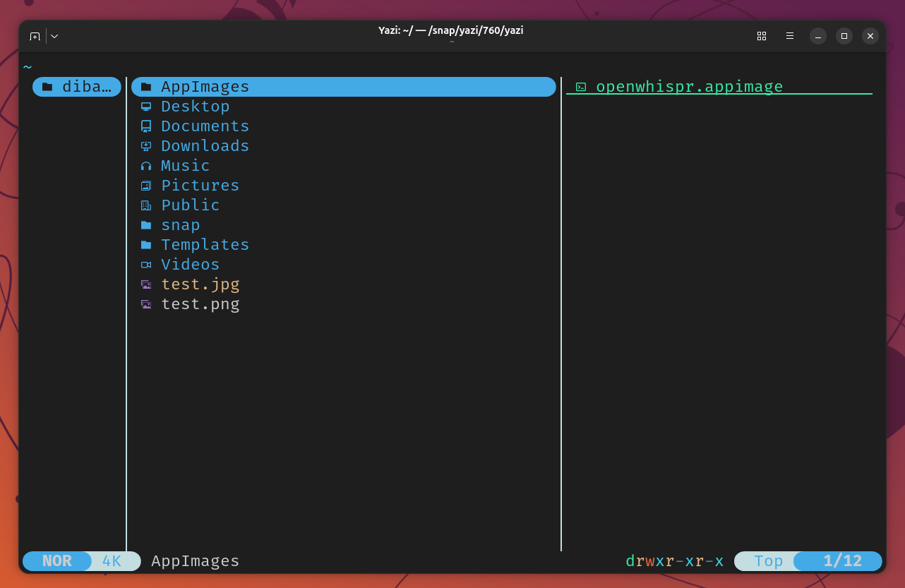Select the Documents folder name
905x588 pixels.
click(205, 126)
